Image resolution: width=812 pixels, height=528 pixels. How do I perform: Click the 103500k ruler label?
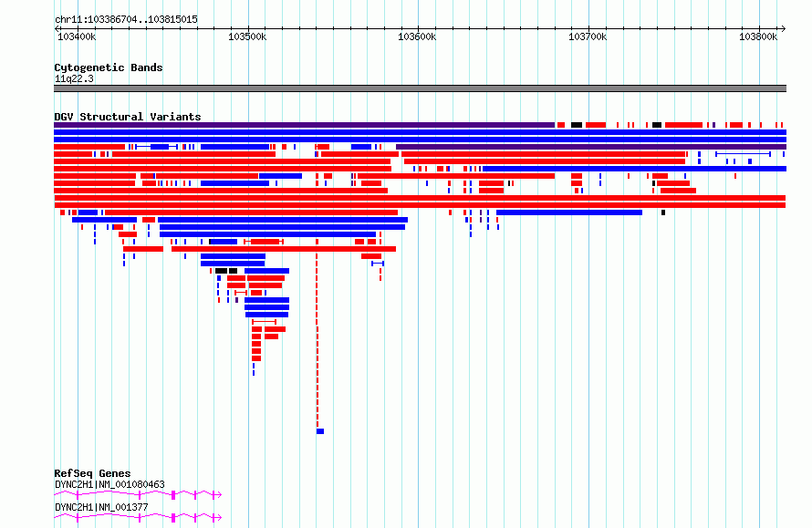247,36
